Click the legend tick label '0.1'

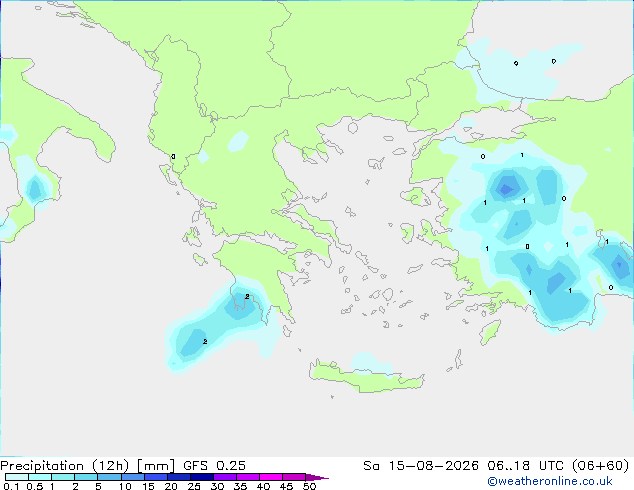pyautogui.click(x=11, y=486)
